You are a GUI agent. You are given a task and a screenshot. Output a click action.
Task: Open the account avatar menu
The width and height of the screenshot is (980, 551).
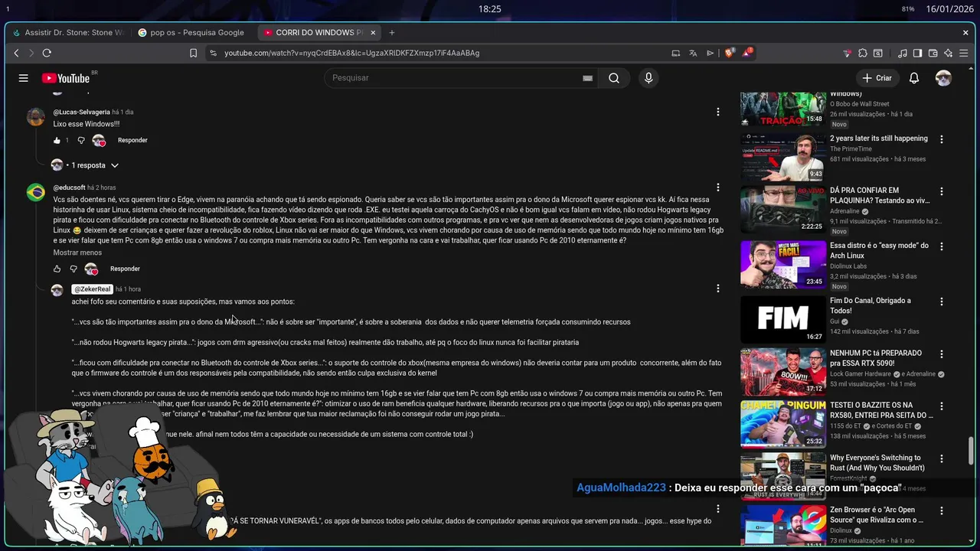944,78
